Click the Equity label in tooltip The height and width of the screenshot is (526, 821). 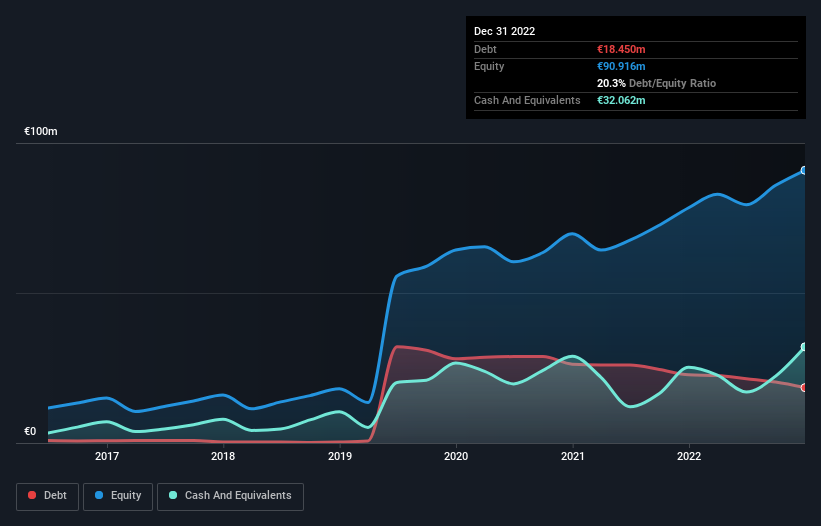tap(489, 66)
